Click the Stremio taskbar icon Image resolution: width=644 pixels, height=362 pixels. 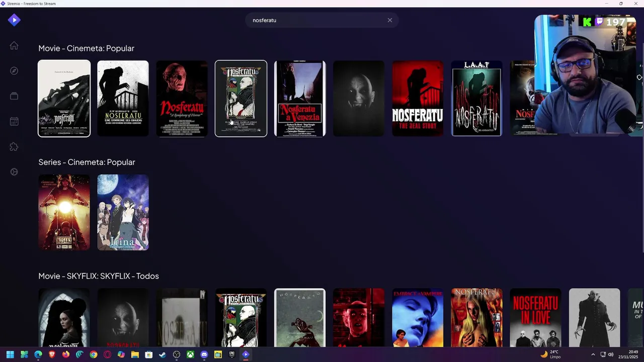point(246,354)
